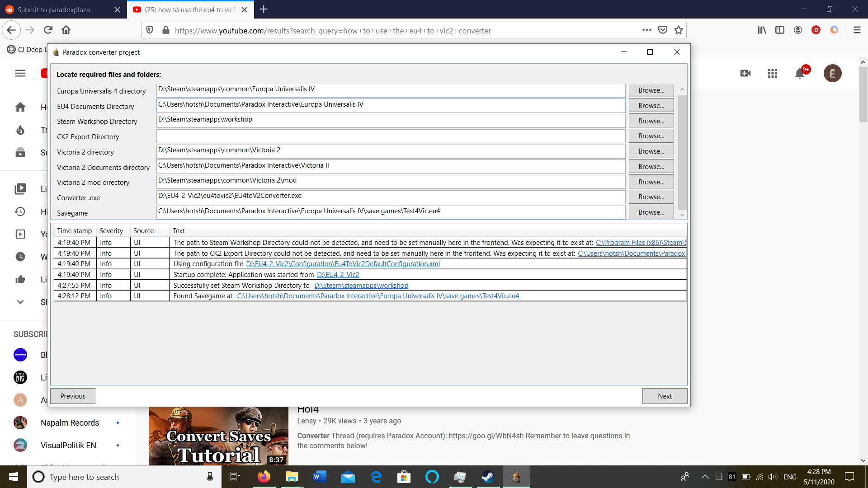This screenshot has width=868, height=488.
Task: Open YouTube History sidebar icon
Action: click(20, 211)
